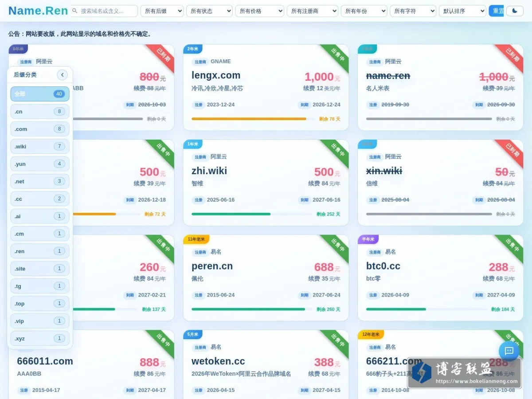Filter by the .tg suffix
Viewport: 532px width, 399px height.
coord(40,286)
